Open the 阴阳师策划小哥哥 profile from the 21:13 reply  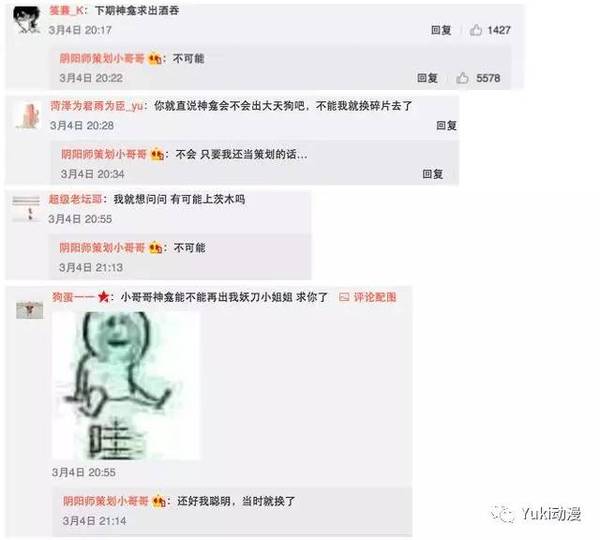pyautogui.click(x=102, y=248)
